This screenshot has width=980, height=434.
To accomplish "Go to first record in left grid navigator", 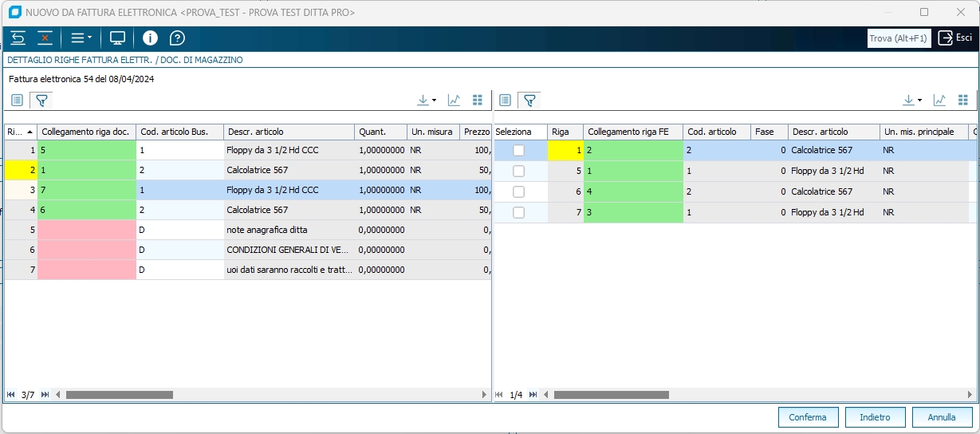I will [11, 395].
